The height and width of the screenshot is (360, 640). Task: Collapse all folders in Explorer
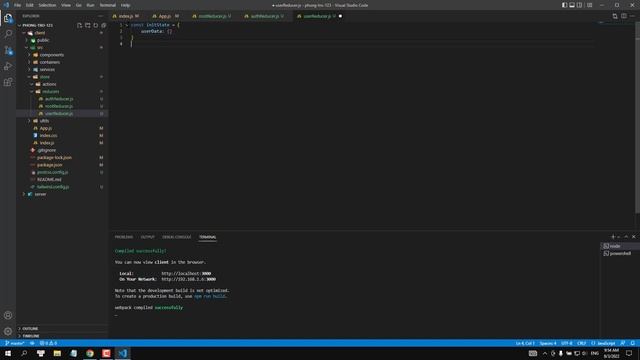pos(104,25)
